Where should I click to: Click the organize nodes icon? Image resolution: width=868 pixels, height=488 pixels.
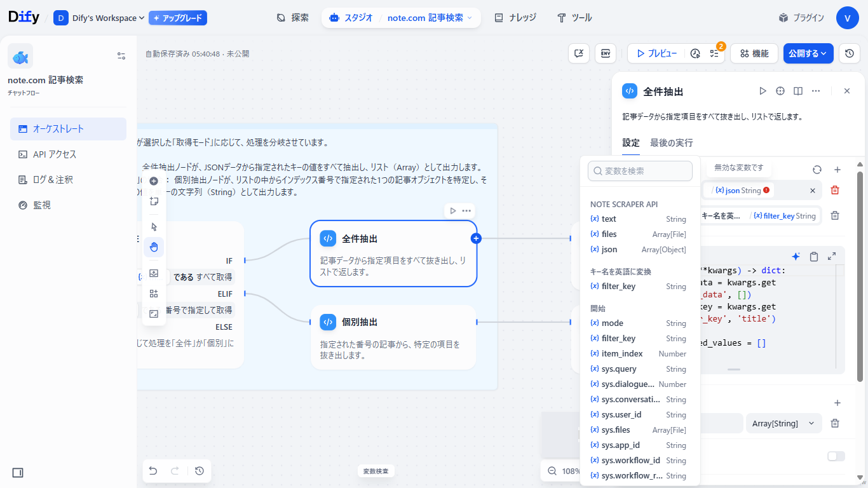[x=154, y=294]
